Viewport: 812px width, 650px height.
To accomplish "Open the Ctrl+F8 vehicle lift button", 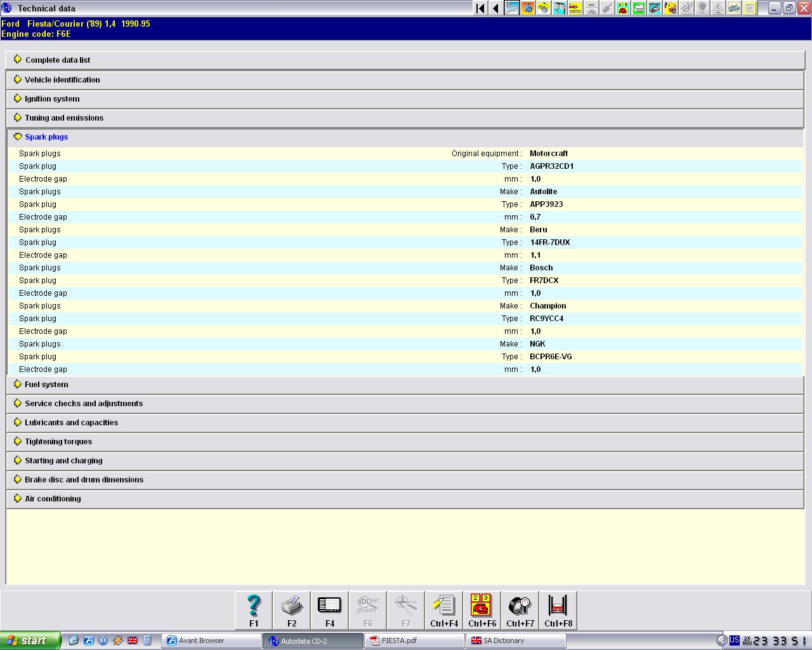I will [558, 610].
